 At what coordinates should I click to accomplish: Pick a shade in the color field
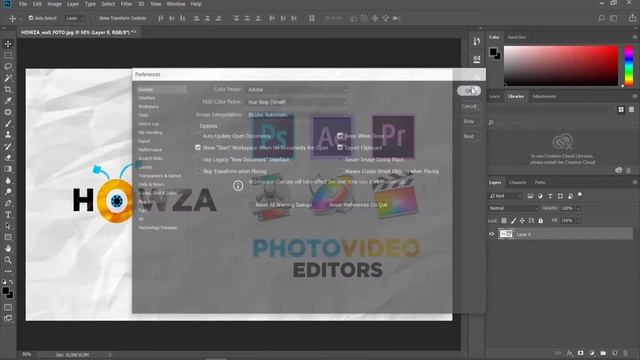(561, 66)
